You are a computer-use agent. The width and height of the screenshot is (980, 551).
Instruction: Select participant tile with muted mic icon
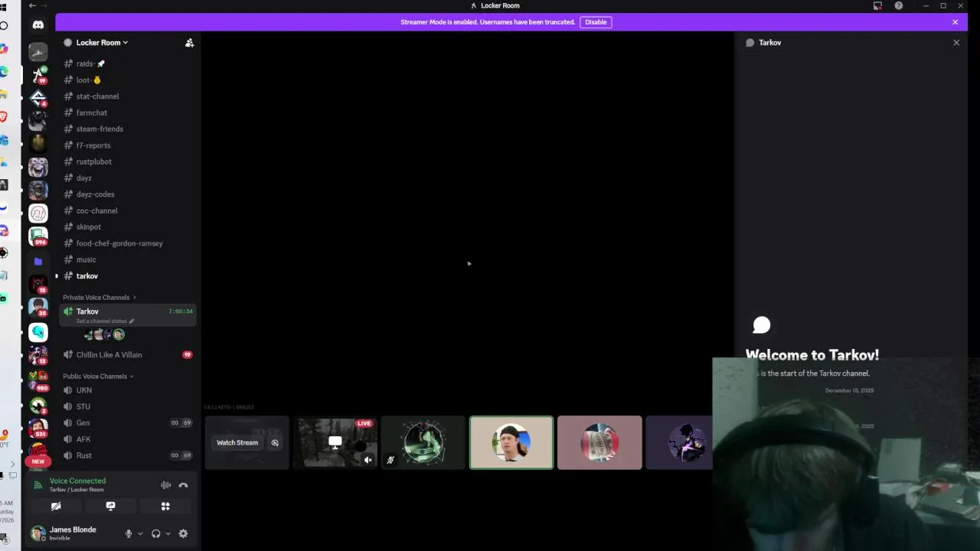423,442
